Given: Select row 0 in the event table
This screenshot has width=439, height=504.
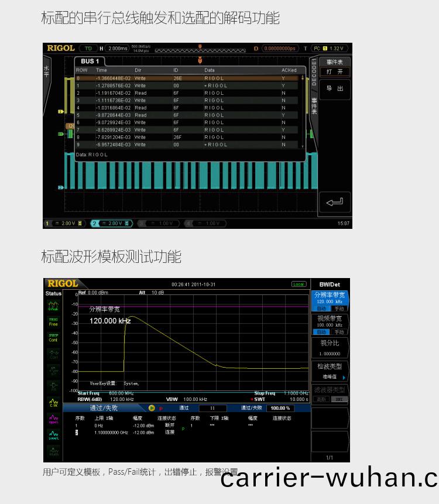Looking at the screenshot, I should [x=187, y=78].
